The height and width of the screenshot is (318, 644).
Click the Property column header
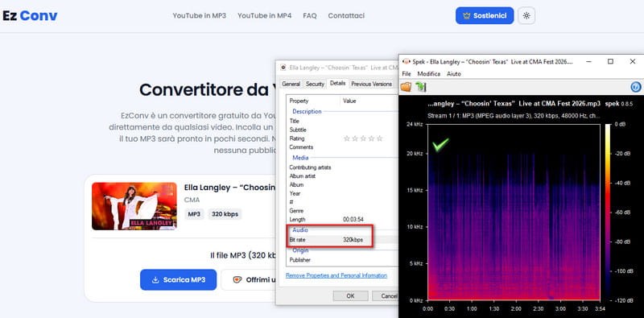[314, 101]
